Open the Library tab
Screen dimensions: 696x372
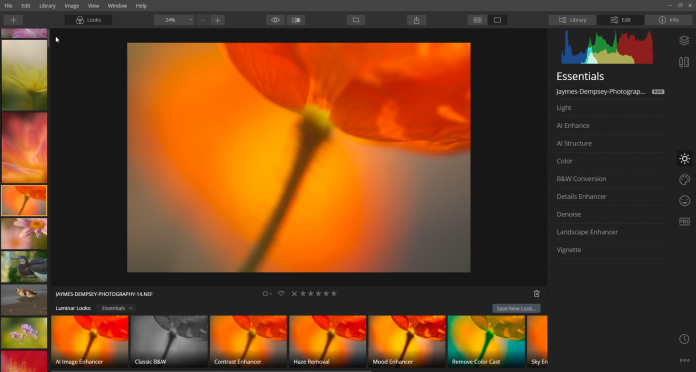573,20
